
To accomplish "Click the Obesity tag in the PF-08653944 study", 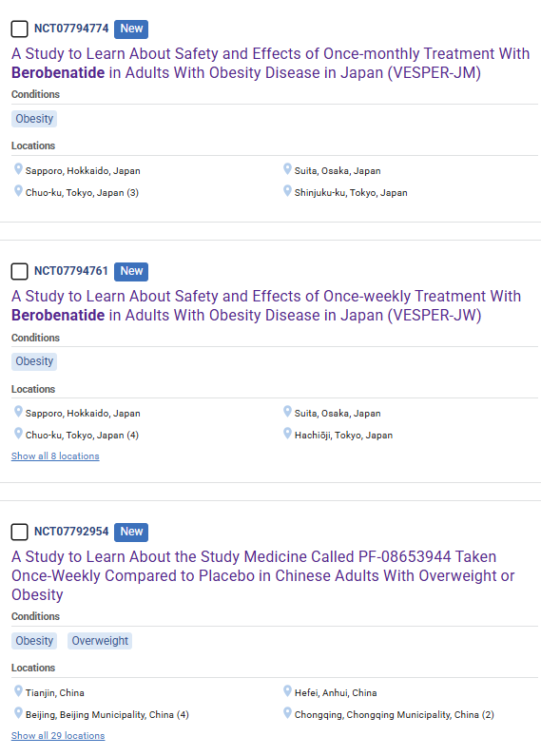I will click(34, 641).
